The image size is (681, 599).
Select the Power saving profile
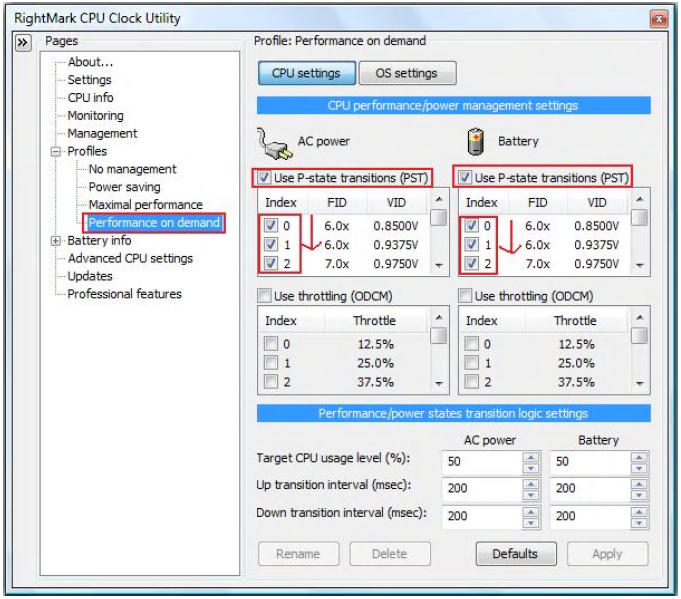[x=125, y=187]
